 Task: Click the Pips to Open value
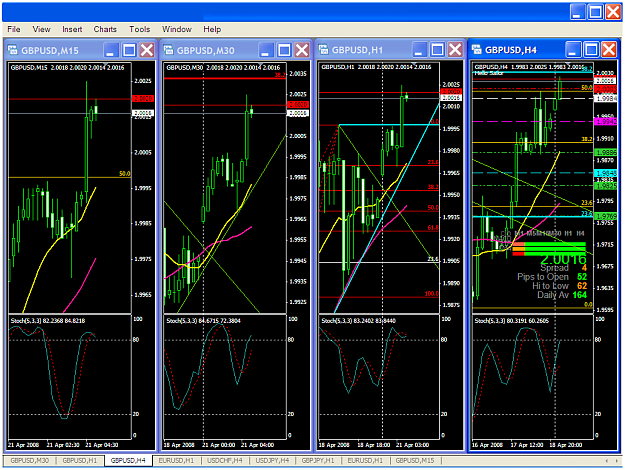[582, 277]
